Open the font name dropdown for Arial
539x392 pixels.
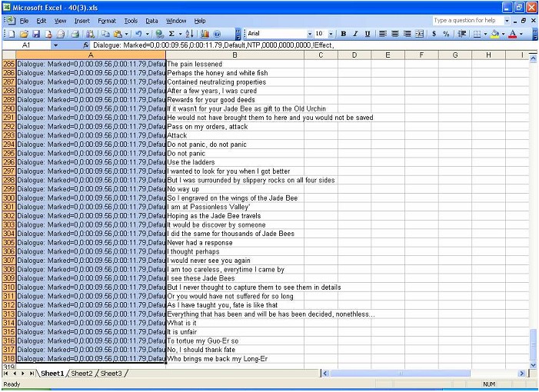tap(309, 34)
